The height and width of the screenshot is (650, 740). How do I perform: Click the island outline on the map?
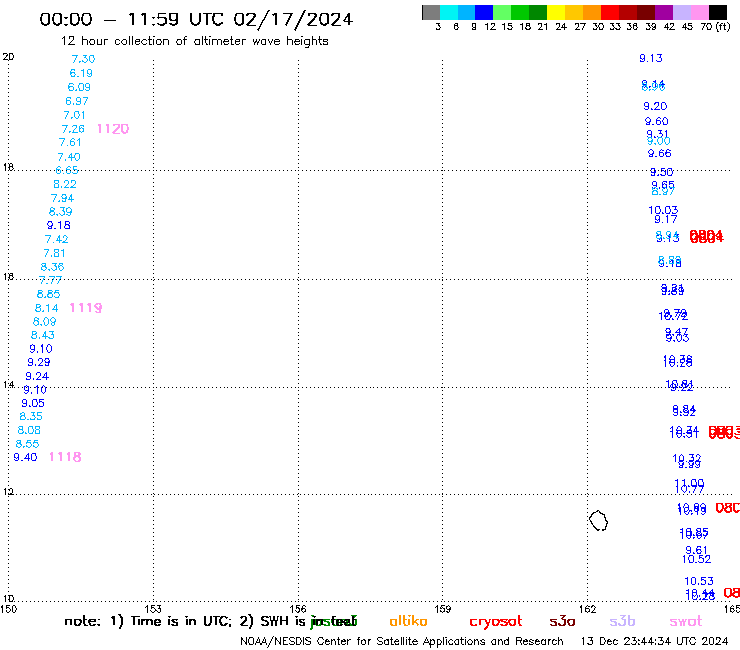[x=598, y=521]
